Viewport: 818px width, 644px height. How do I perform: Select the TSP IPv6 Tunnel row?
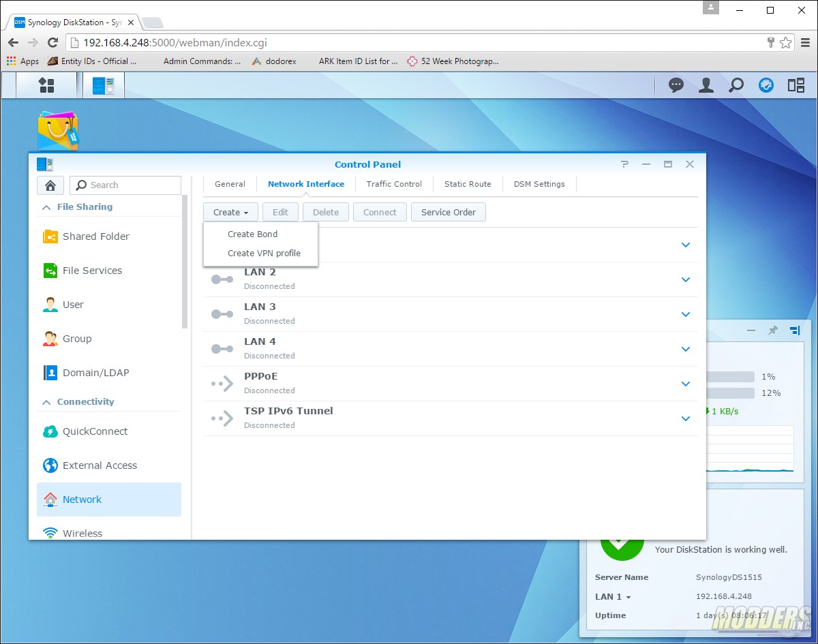451,418
